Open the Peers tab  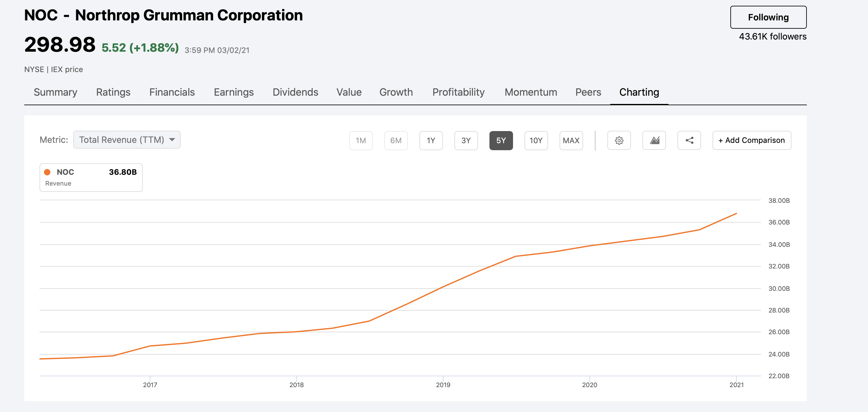coord(588,92)
